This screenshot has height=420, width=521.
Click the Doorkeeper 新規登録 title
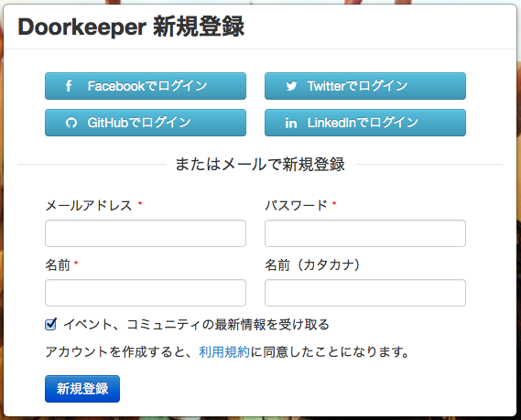(131, 27)
